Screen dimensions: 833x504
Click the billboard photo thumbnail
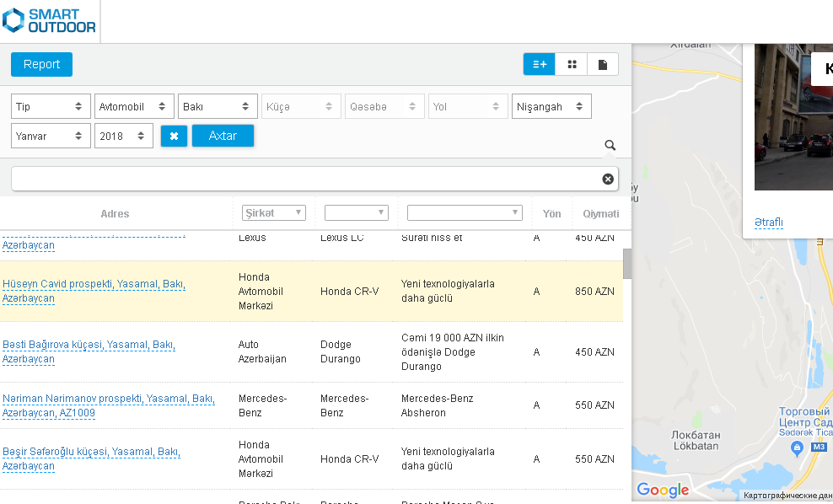[x=793, y=117]
